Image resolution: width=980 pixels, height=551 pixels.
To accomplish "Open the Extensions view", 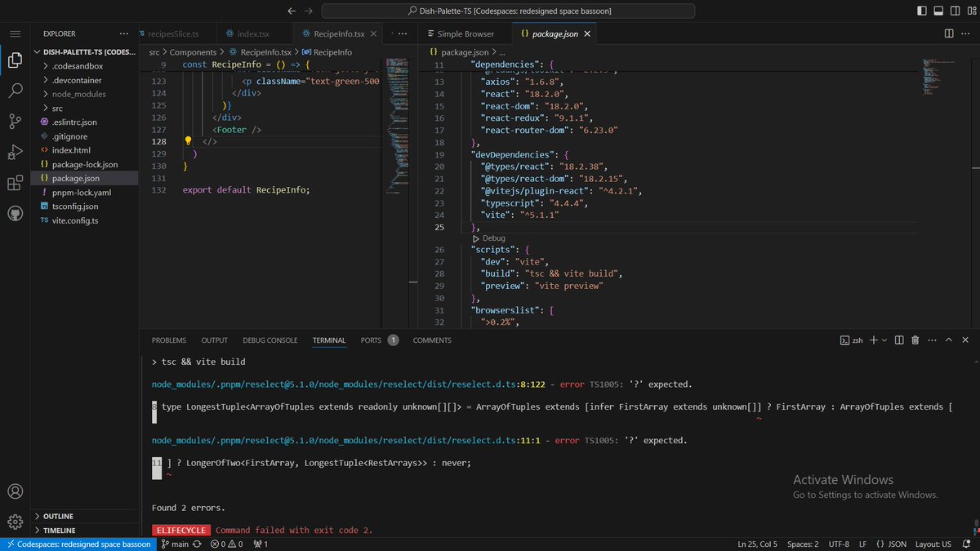I will 15,183.
